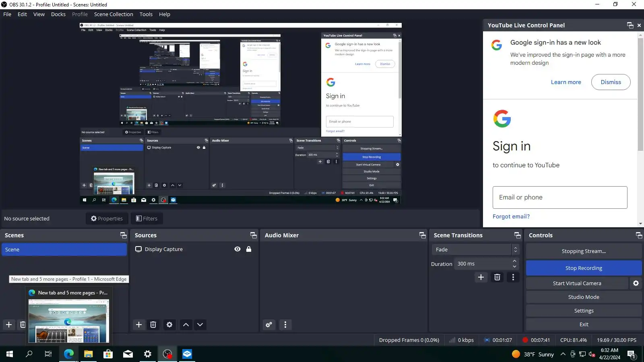Open the Windows Start menu
Viewport: 644px width, 362px height.
[10, 354]
